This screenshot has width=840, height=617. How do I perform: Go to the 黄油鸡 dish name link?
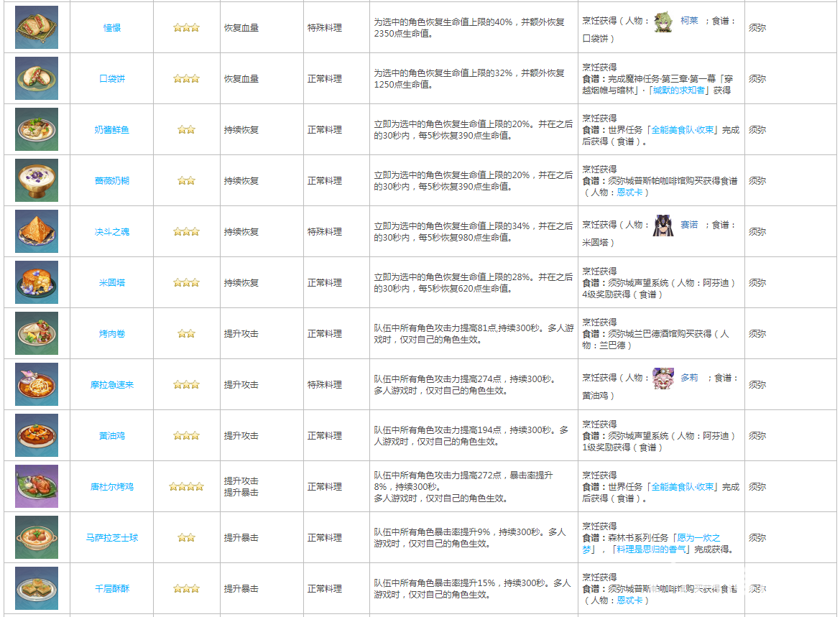[x=111, y=436]
